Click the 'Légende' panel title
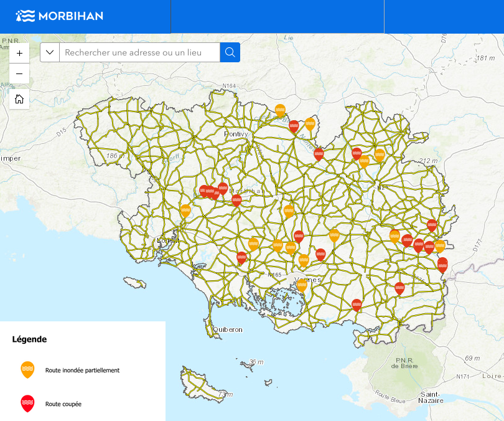Image resolution: width=504 pixels, height=421 pixels. pos(29,340)
